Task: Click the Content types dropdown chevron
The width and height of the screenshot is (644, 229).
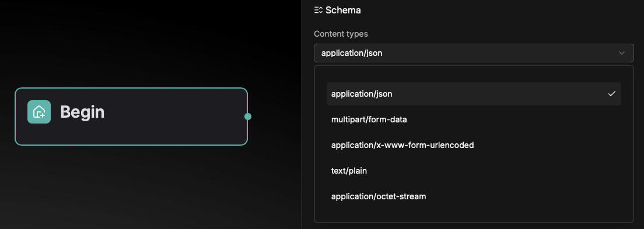Action: 621,53
